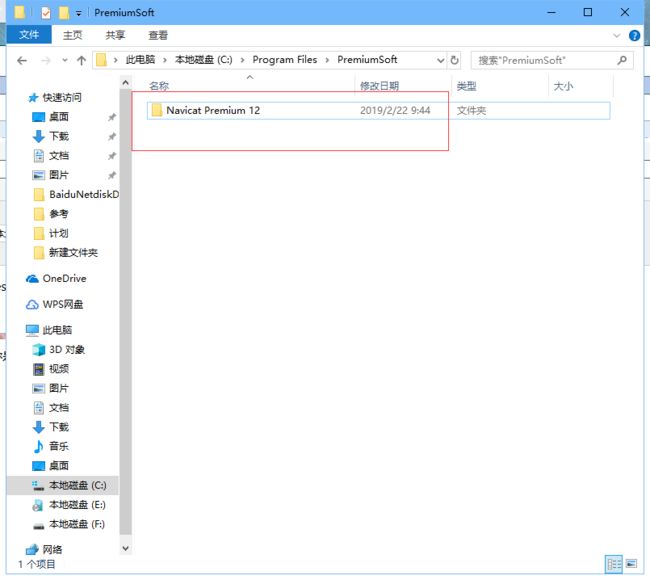
Task: Open the BaiduNetdiskD folder in sidebar
Action: (x=84, y=194)
